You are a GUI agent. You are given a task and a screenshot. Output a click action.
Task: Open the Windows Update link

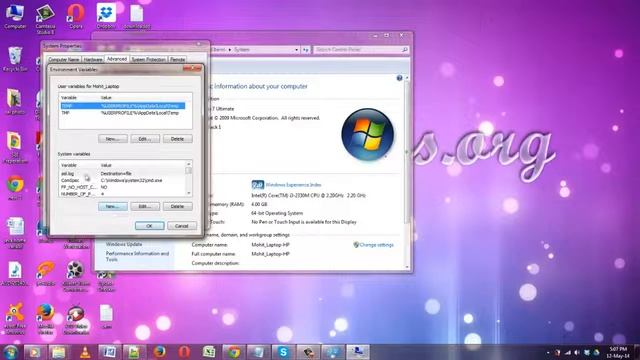click(x=124, y=244)
